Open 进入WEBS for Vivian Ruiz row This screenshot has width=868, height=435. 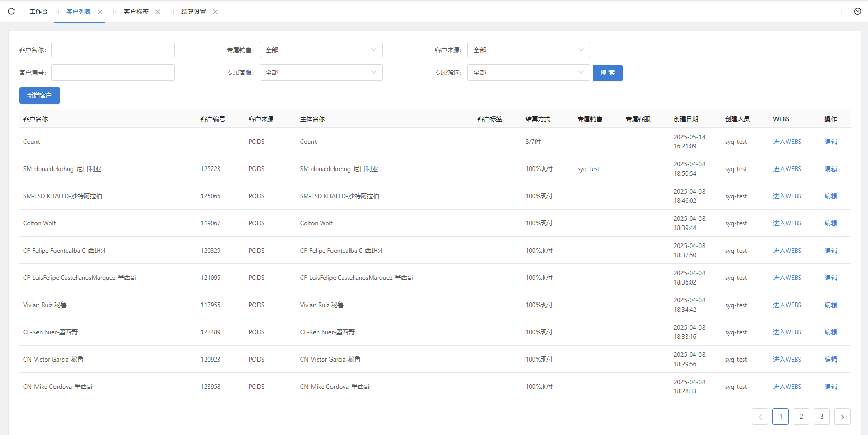pyautogui.click(x=787, y=305)
